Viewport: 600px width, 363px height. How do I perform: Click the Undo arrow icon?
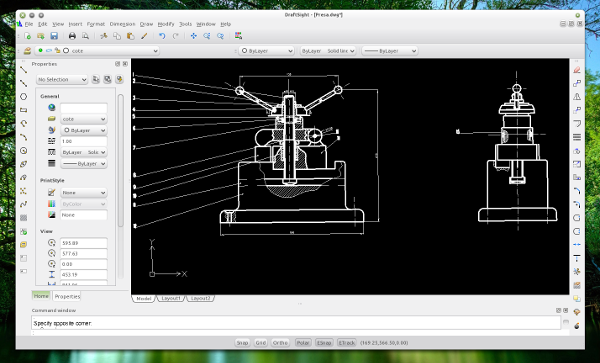pyautogui.click(x=162, y=36)
